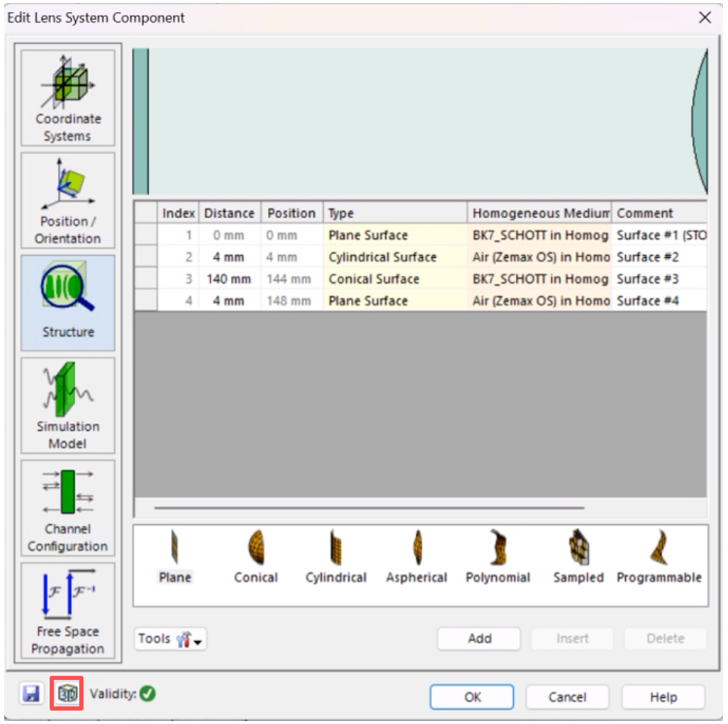728x724 pixels.
Task: Open the Tools dropdown menu
Action: [170, 639]
